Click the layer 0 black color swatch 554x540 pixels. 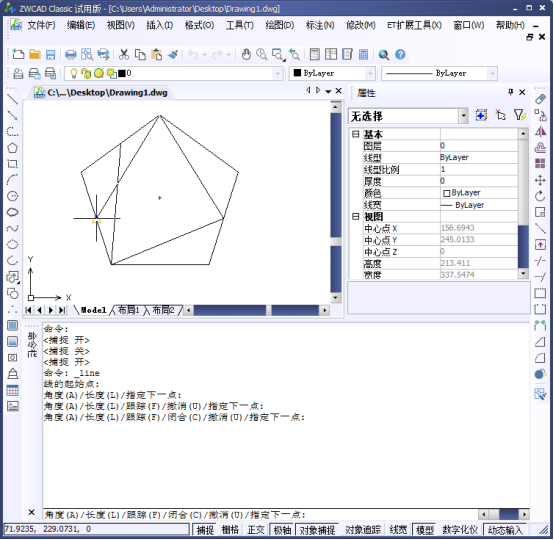(122, 73)
